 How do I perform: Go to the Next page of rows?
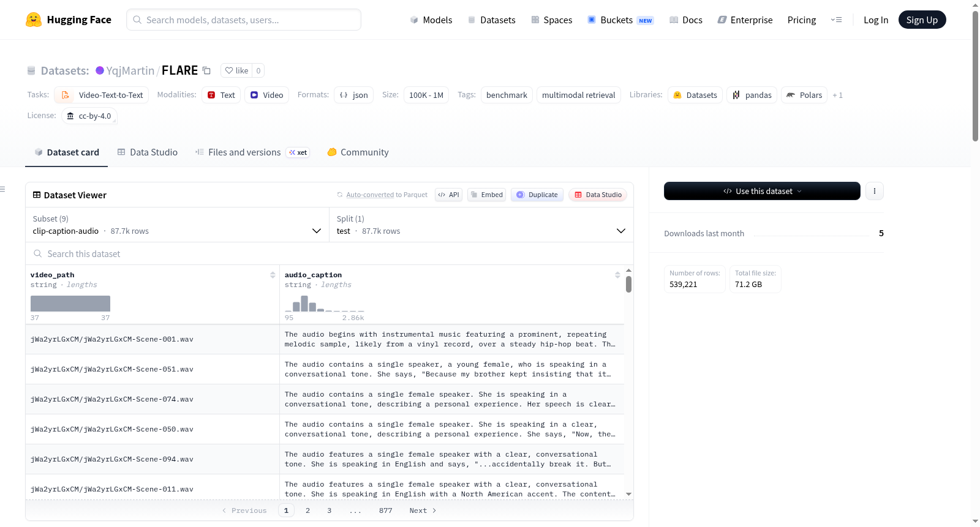(x=423, y=510)
